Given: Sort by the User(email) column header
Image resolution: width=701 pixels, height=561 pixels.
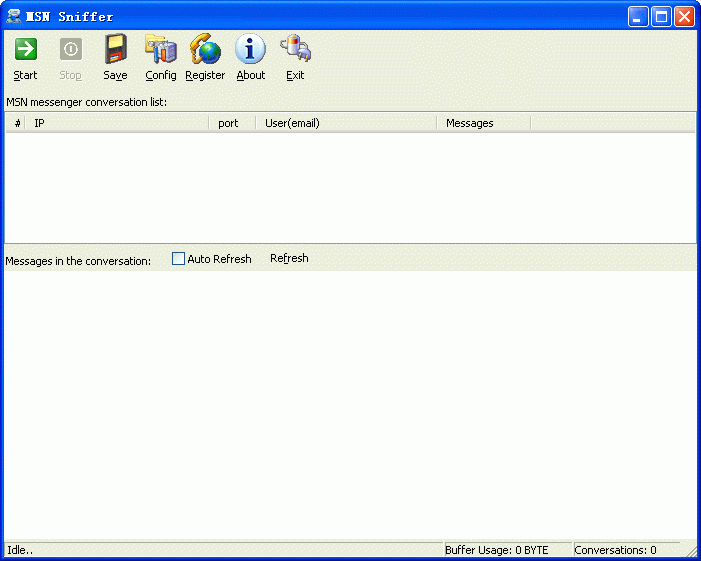Looking at the screenshot, I should pyautogui.click(x=346, y=123).
